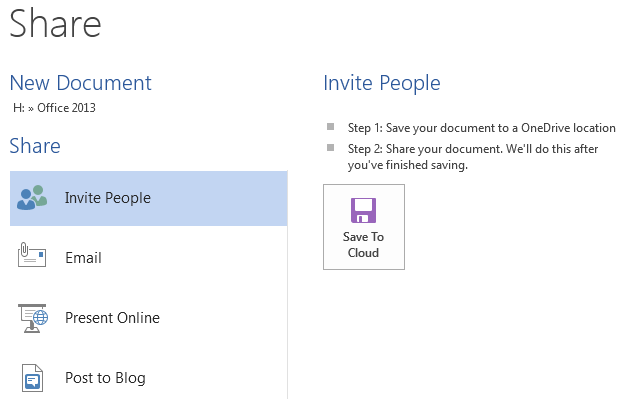This screenshot has height=399, width=626.
Task: Click the Step 1 bullet square
Action: (x=331, y=127)
